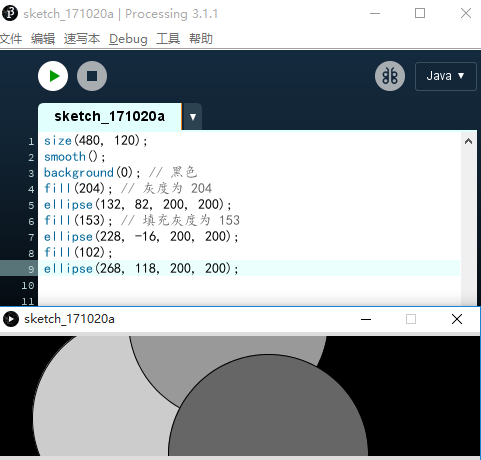
Task: Open the 速写本 menu
Action: (x=82, y=39)
